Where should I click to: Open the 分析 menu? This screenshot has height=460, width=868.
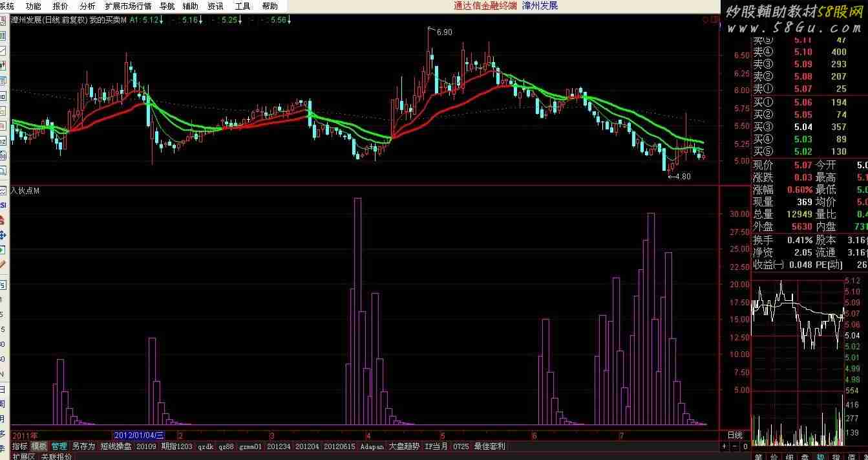pos(87,6)
